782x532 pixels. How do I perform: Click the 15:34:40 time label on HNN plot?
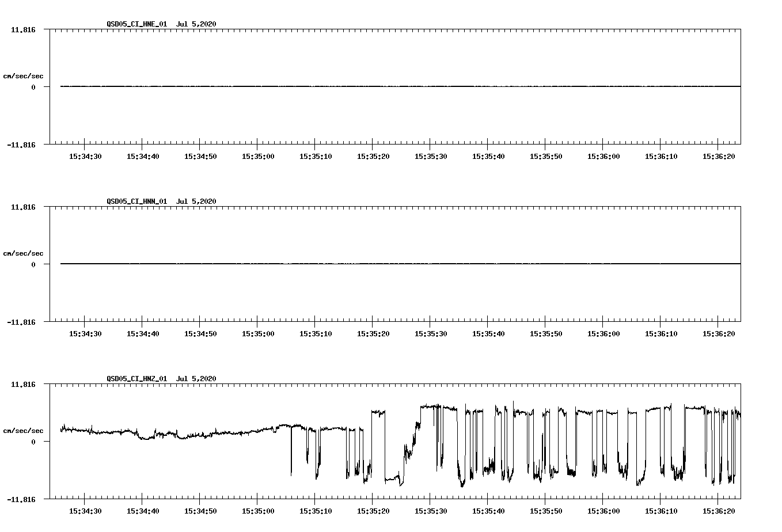click(143, 334)
